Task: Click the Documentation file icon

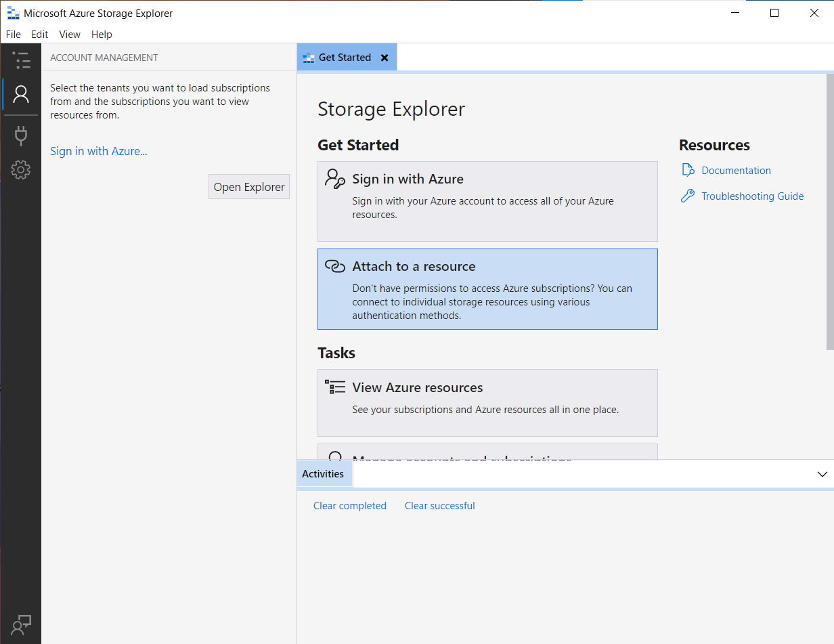Action: 688,170
